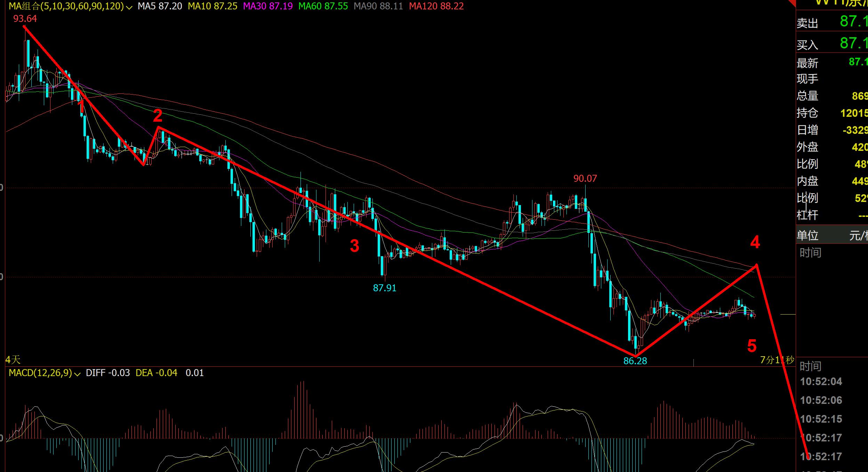Click the 现手 row label
The image size is (868, 472).
click(807, 79)
